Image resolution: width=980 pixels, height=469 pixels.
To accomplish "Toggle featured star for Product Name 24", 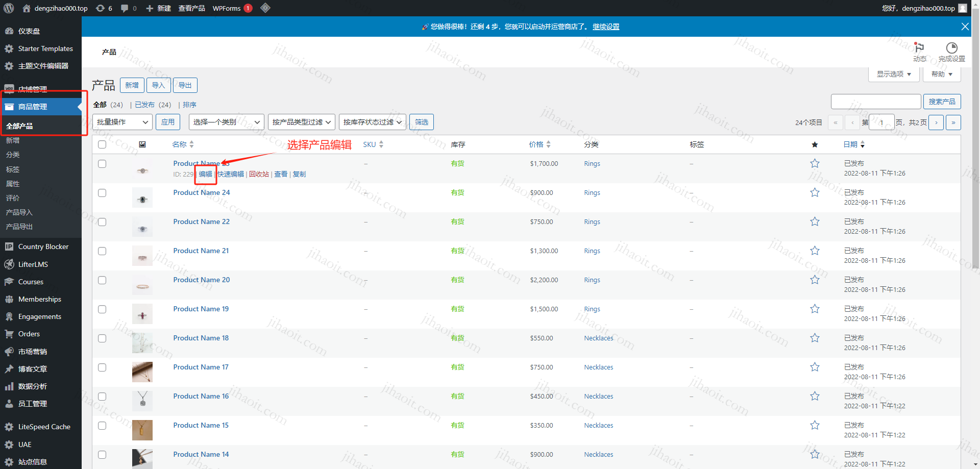I will (815, 192).
